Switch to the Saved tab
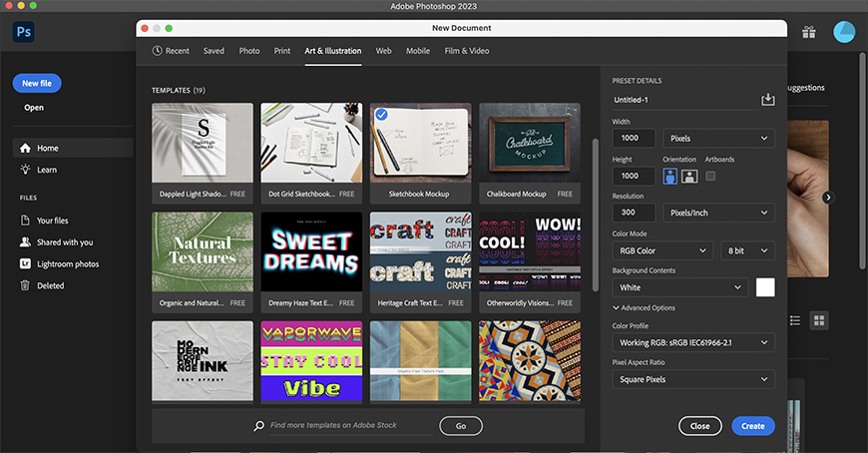 point(214,51)
